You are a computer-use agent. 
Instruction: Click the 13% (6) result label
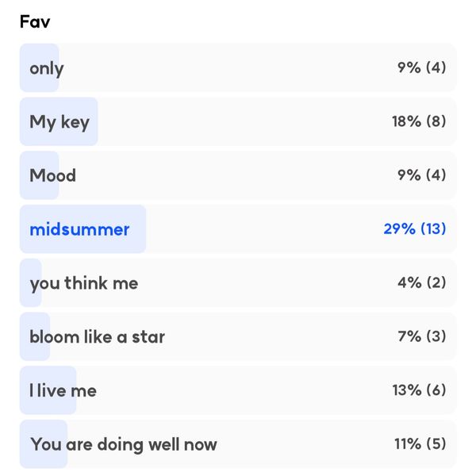(x=419, y=390)
